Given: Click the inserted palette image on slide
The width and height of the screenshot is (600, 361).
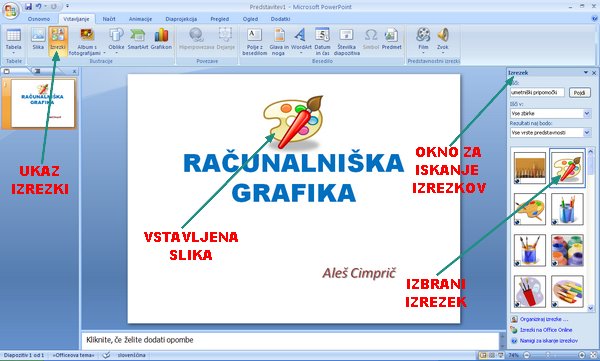Looking at the screenshot, I should tap(293, 122).
